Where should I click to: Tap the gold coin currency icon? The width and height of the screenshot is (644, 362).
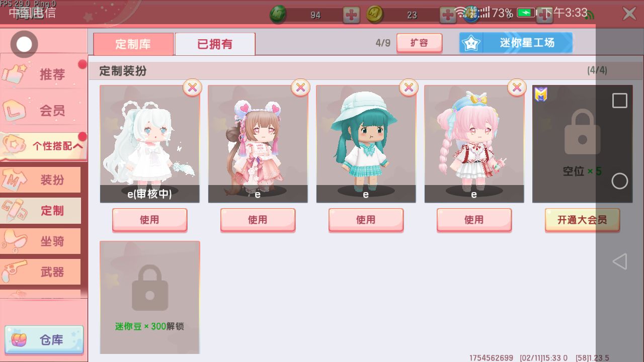pyautogui.click(x=375, y=15)
